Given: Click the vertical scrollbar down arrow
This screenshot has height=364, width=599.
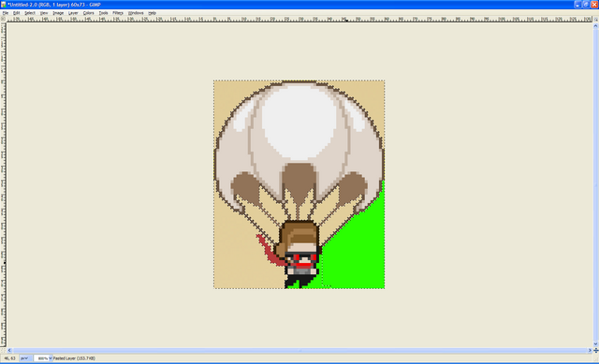Looking at the screenshot, I should pos(595,344).
